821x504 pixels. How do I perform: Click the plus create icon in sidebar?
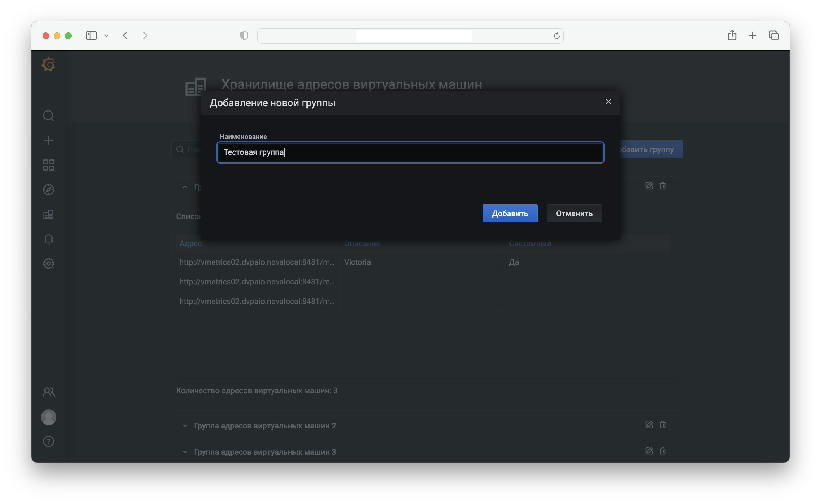pos(49,140)
